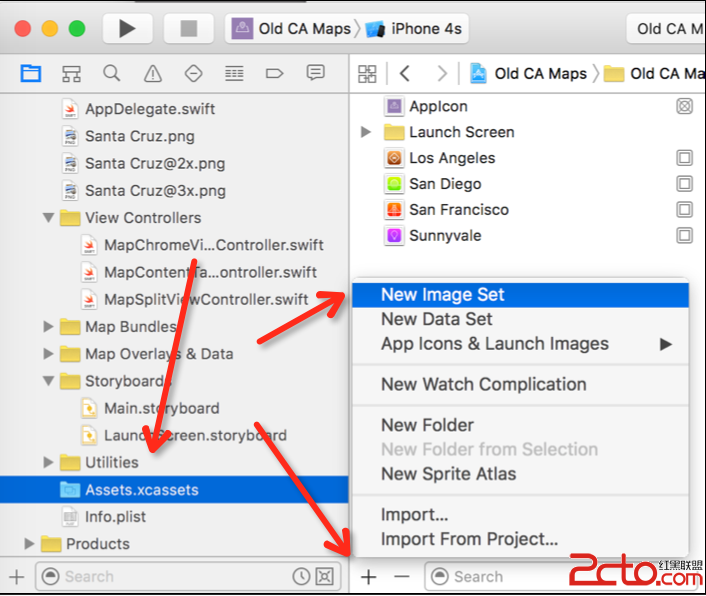This screenshot has width=706, height=596.
Task: Expand the Map Bundles folder
Action: click(x=48, y=327)
